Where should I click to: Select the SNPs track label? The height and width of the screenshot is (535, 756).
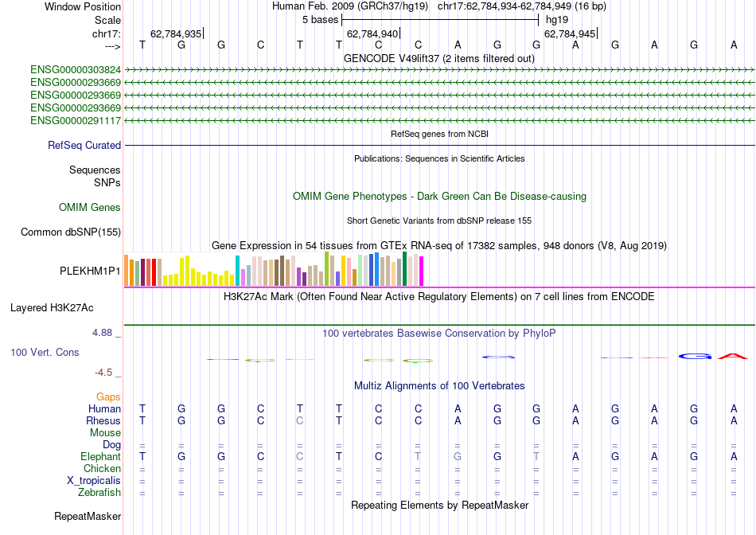(x=107, y=183)
